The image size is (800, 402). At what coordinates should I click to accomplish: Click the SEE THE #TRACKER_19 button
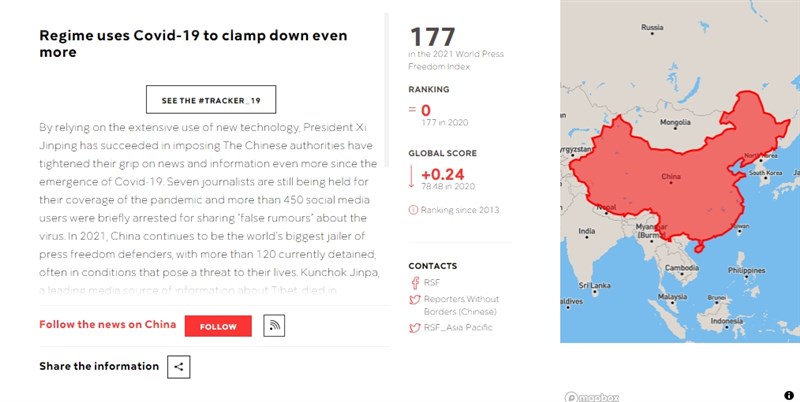click(x=211, y=99)
